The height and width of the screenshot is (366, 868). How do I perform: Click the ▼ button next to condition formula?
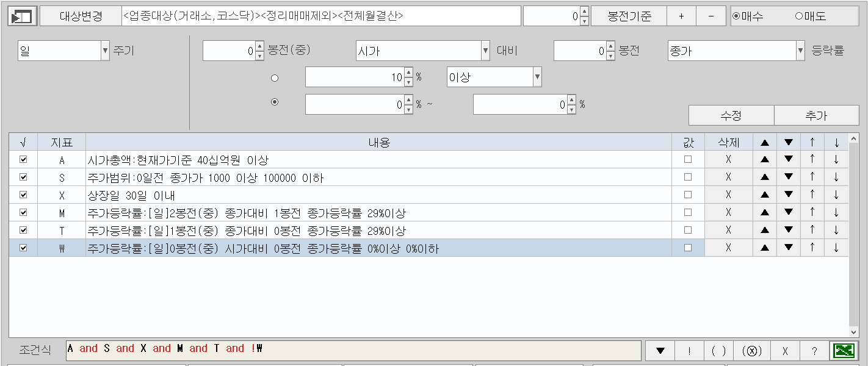pyautogui.click(x=660, y=351)
